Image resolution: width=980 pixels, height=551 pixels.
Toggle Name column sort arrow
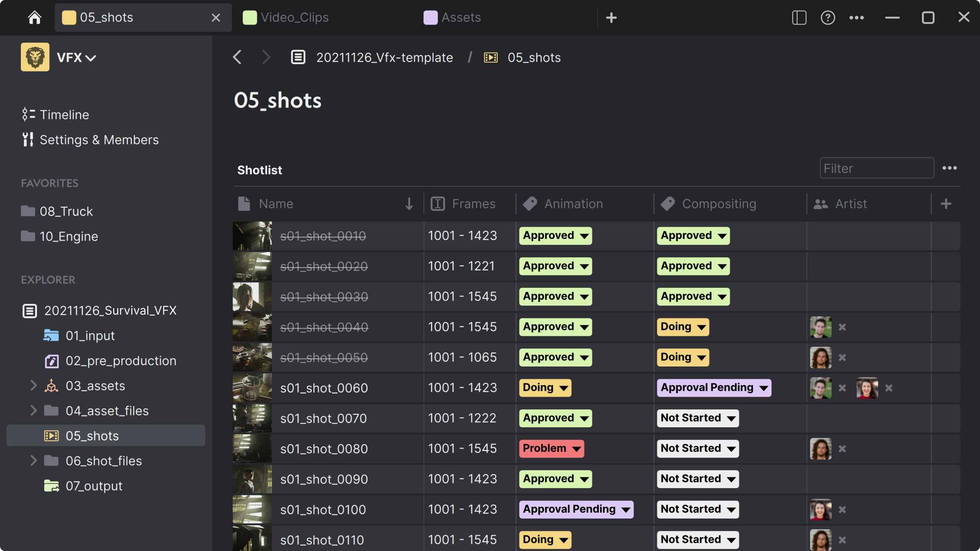point(409,204)
